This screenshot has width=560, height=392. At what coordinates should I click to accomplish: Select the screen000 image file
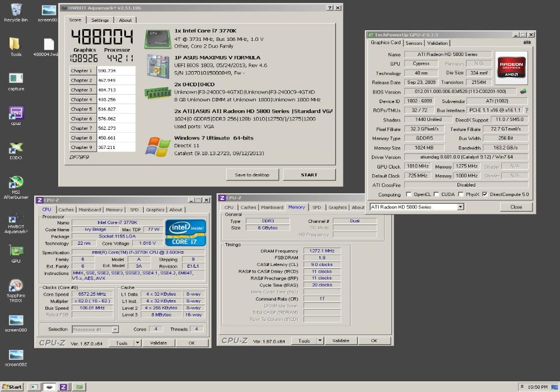[x=16, y=324]
